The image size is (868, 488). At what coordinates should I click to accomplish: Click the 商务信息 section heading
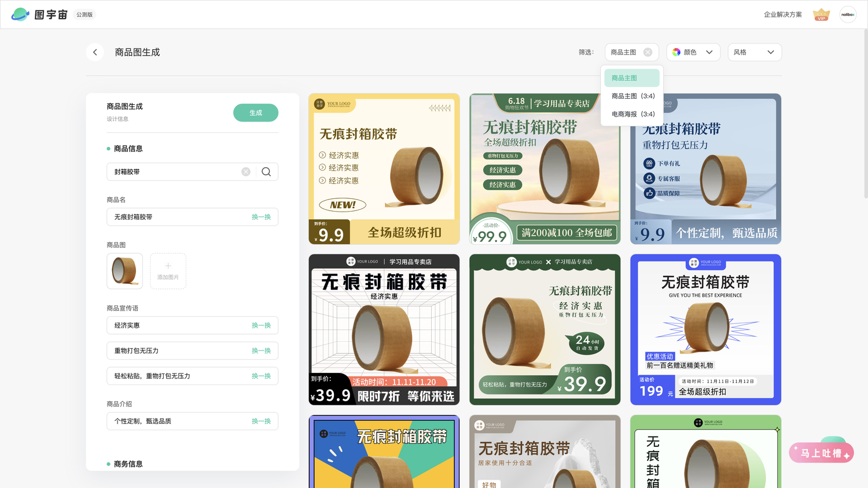[128, 464]
